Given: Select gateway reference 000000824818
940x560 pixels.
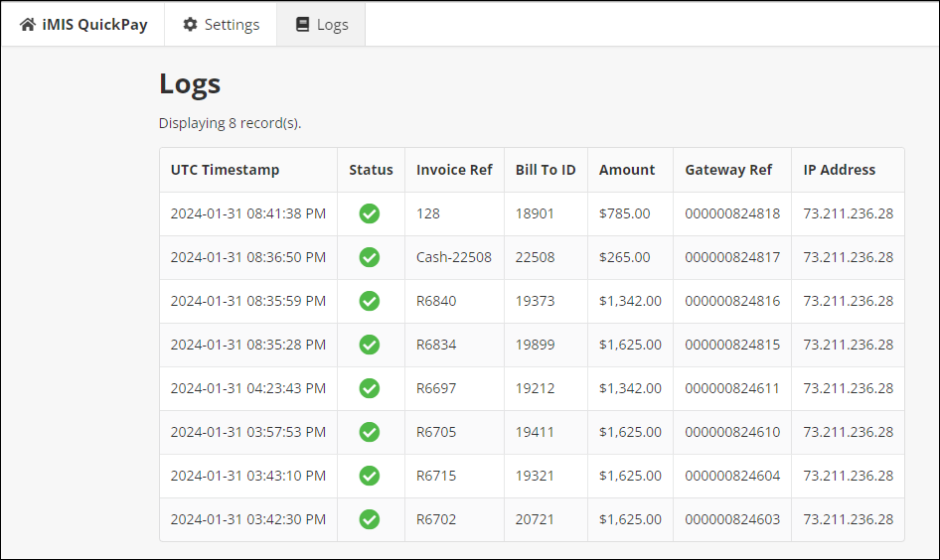Looking at the screenshot, I should click(731, 213).
